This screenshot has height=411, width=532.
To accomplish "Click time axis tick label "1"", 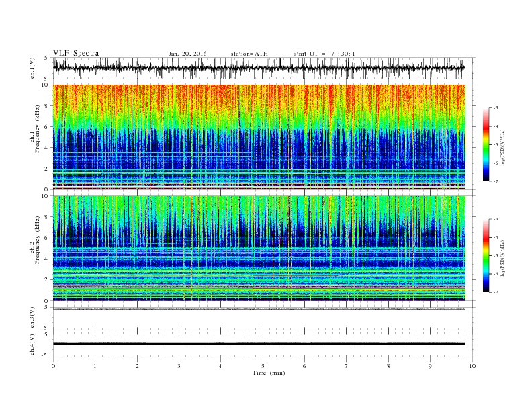I will pos(95,366).
